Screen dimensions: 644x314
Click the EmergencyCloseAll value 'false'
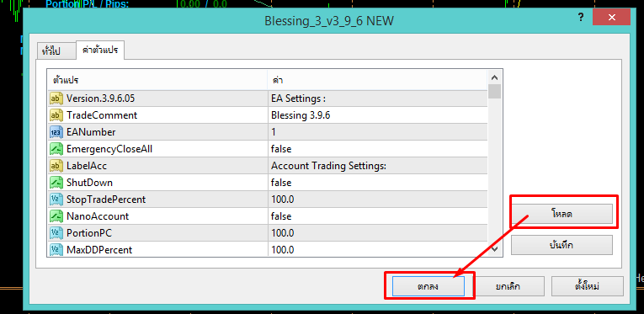click(377, 149)
